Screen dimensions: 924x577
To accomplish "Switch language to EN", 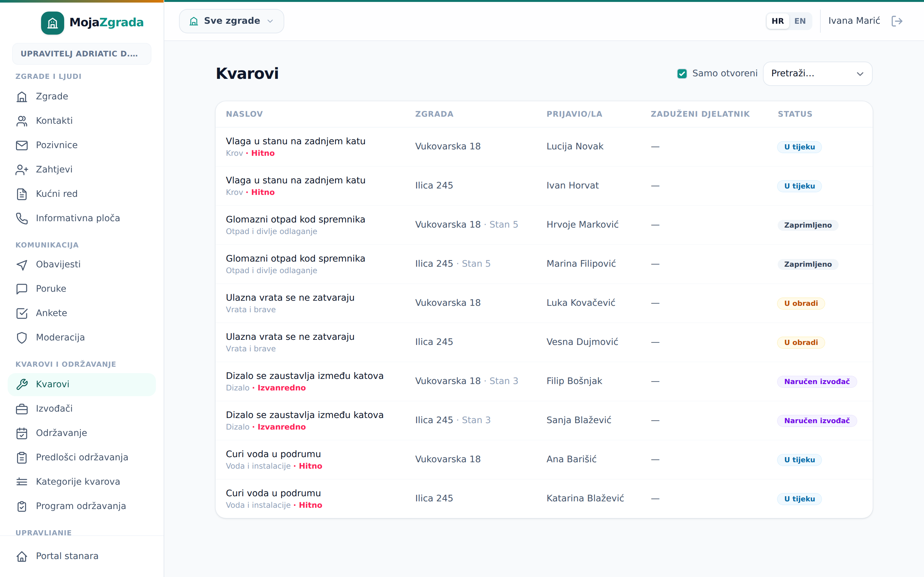I will [x=800, y=21].
